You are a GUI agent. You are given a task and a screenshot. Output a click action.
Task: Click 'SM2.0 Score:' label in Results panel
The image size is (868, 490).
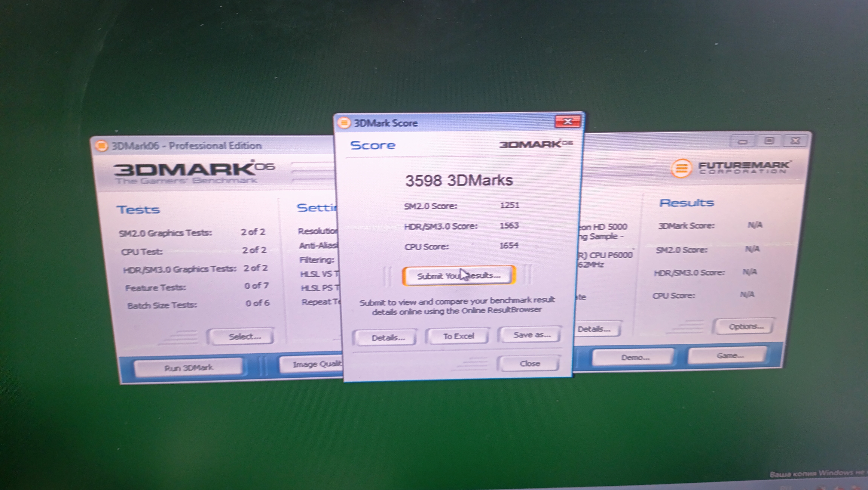click(x=681, y=250)
